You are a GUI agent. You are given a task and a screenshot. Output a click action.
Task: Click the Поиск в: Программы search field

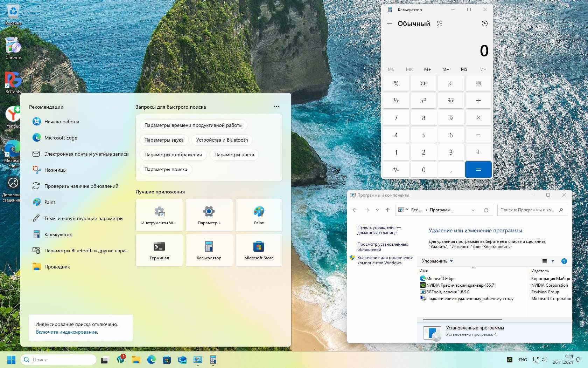[x=532, y=210]
